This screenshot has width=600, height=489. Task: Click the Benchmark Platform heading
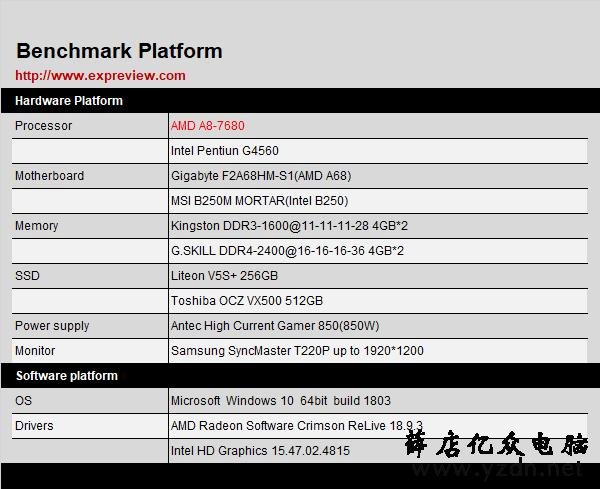point(119,51)
